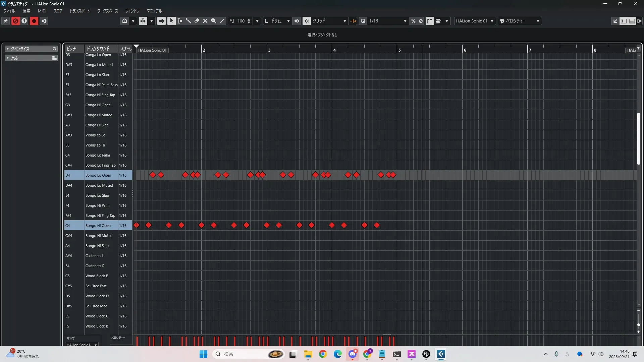Toggle Snap on/off button
Image resolution: width=644 pixels, height=362 pixels.
click(307, 21)
